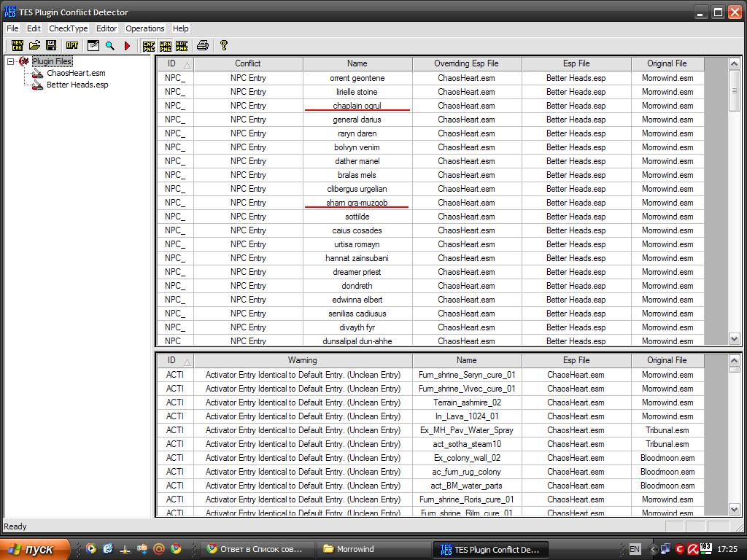Select the 'sharn gra-muzgob' name cell

point(357,203)
